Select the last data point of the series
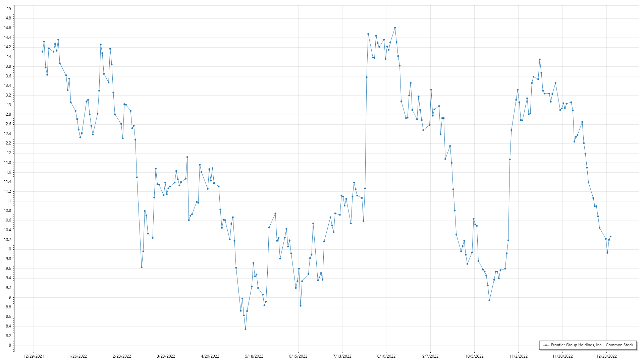The height and width of the screenshot is (362, 644). 610,237
